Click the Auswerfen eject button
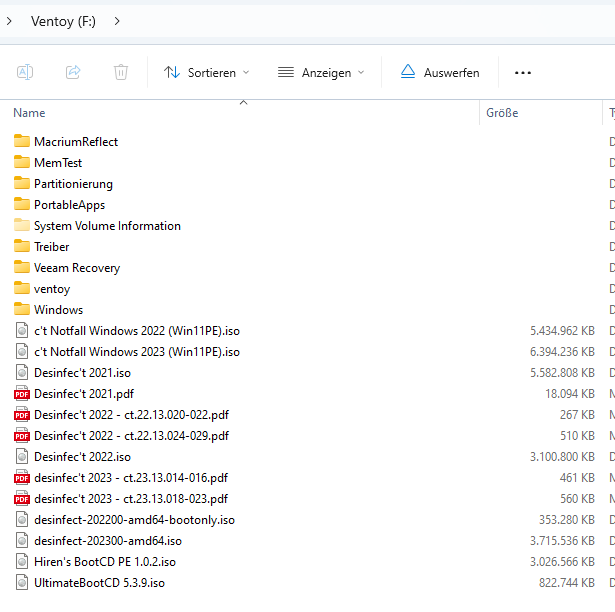615x612 pixels. 440,73
